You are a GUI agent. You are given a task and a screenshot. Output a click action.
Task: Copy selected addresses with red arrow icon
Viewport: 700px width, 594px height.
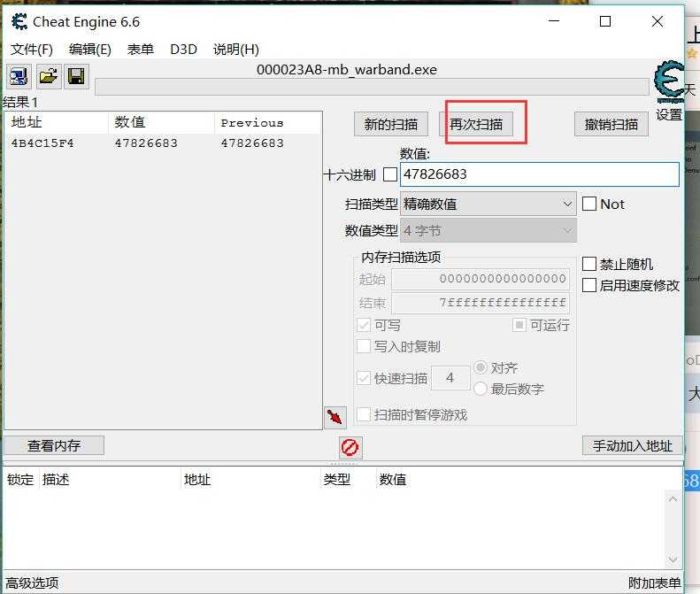tap(335, 418)
